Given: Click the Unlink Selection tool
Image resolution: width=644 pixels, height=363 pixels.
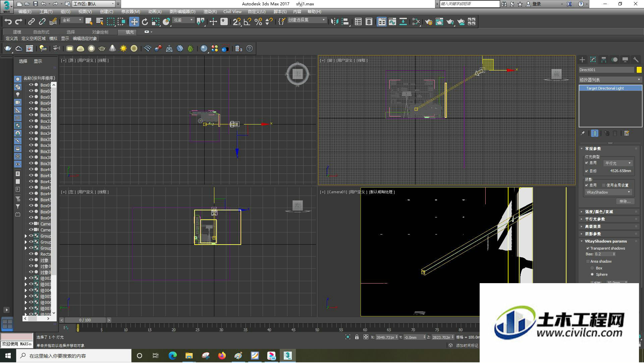Looking at the screenshot, I should tap(42, 22).
